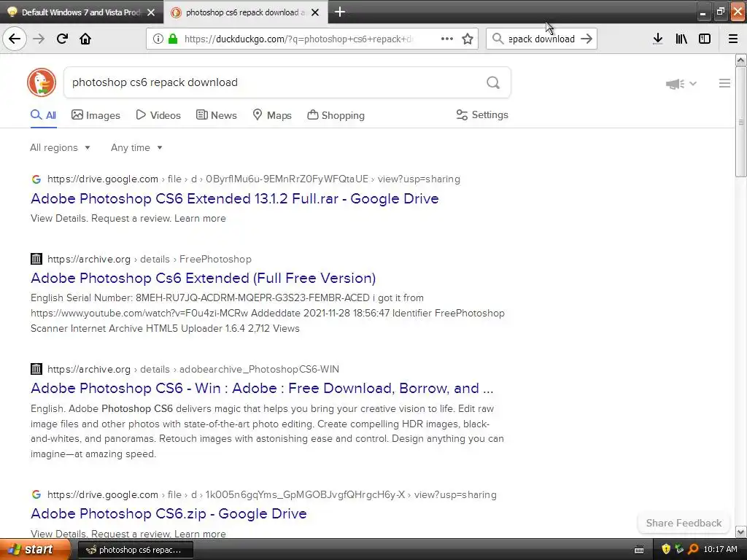
Task: Click the toolbar search box text
Action: pyautogui.click(x=541, y=39)
